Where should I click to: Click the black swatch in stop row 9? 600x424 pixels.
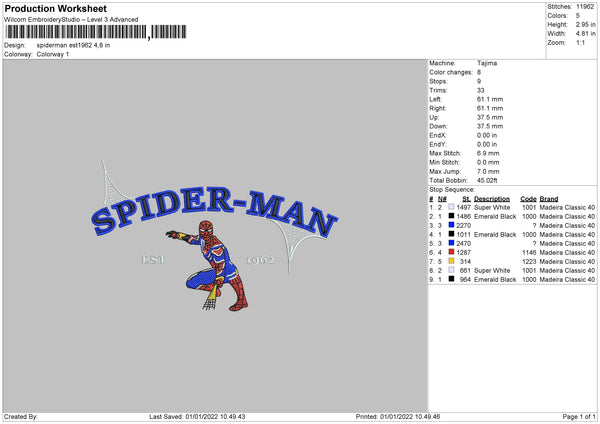(452, 279)
